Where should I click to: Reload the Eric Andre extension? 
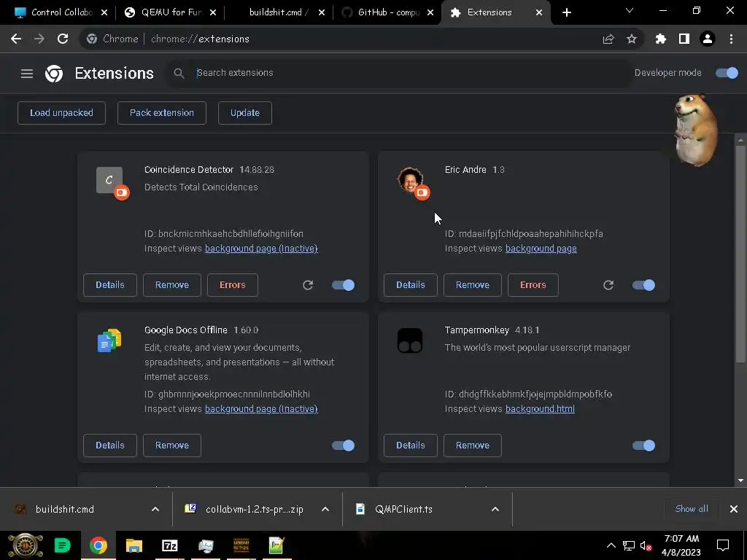click(608, 285)
